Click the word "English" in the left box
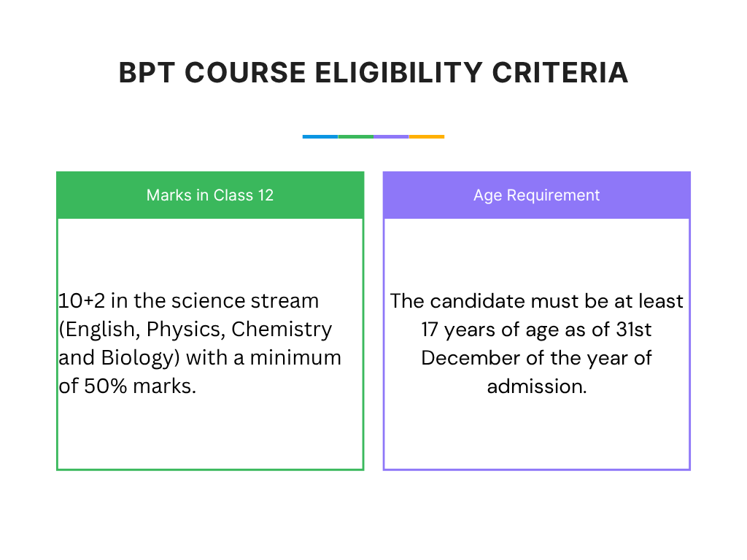The width and height of the screenshot is (747, 560). [x=101, y=329]
